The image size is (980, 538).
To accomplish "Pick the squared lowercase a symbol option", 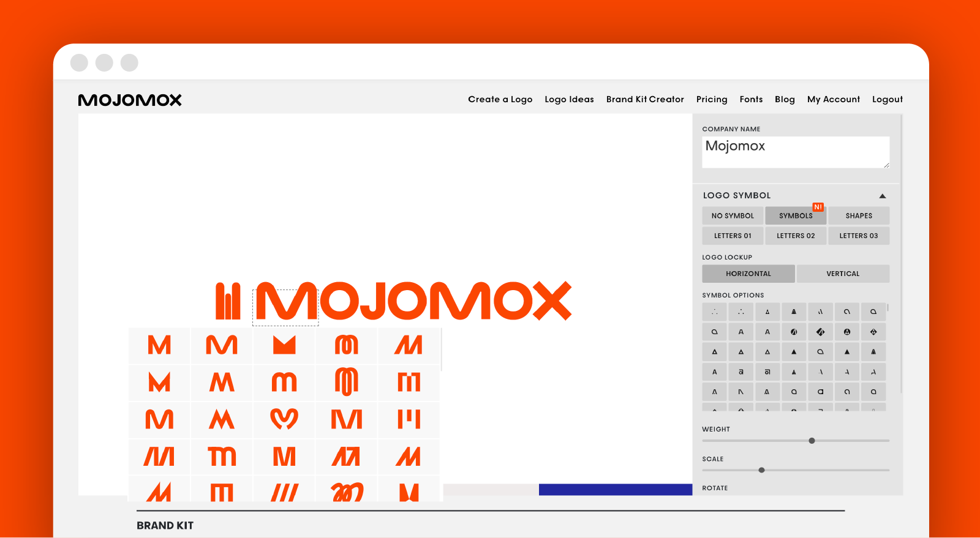I will pos(767,372).
